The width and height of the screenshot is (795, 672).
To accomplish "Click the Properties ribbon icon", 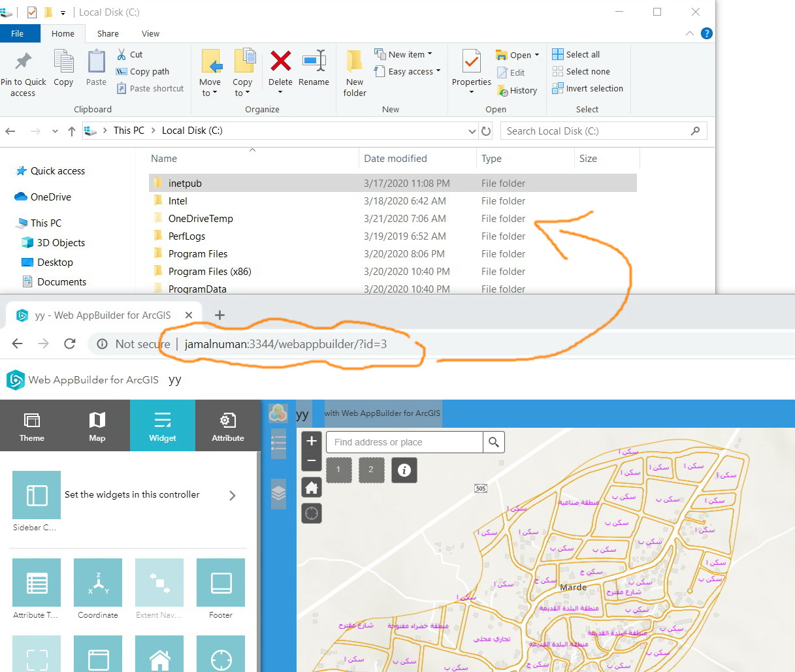I will coord(471,61).
